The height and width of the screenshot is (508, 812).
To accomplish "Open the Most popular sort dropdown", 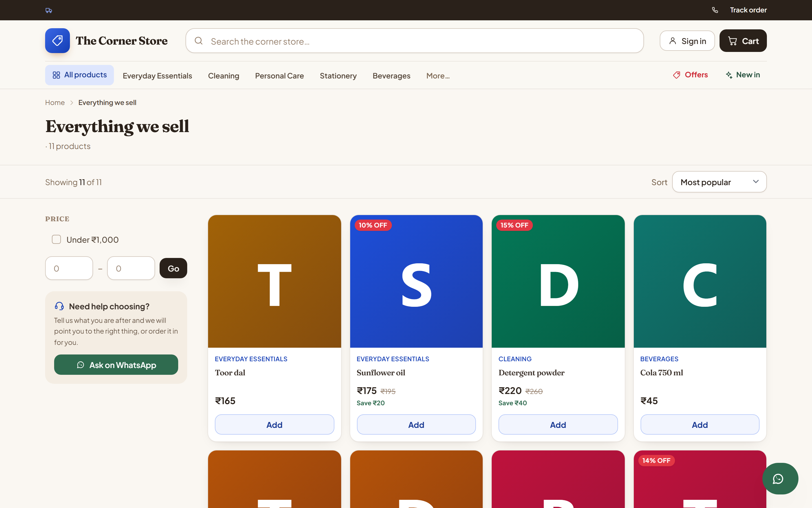I will pyautogui.click(x=720, y=182).
